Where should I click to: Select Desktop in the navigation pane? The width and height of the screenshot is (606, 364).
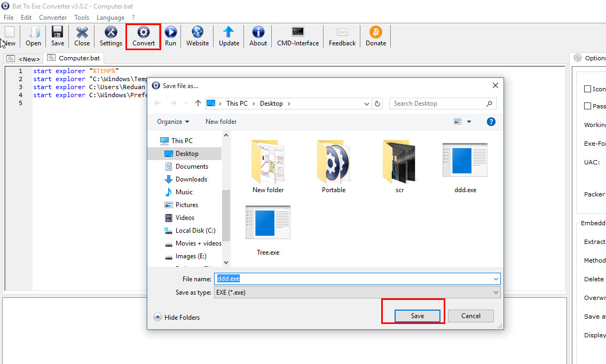[185, 154]
